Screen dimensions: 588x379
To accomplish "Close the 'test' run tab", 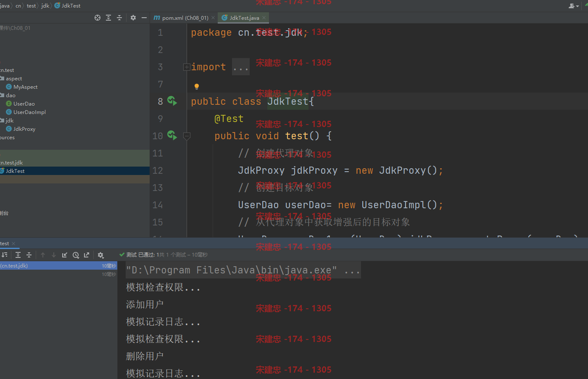I will pyautogui.click(x=13, y=244).
